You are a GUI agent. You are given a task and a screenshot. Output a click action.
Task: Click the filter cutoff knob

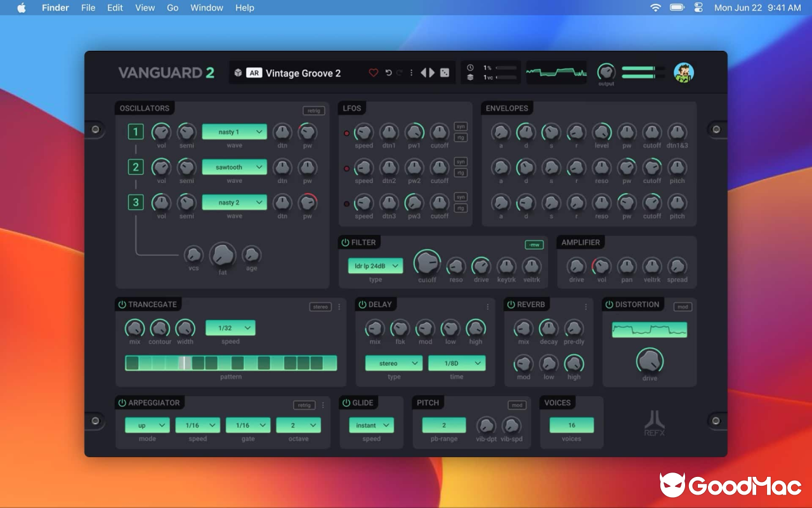pyautogui.click(x=427, y=262)
